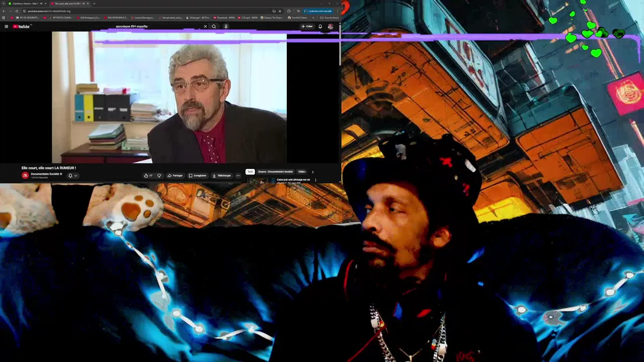644x362 pixels.
Task: Like the video with thumbs up
Action: 148,175
